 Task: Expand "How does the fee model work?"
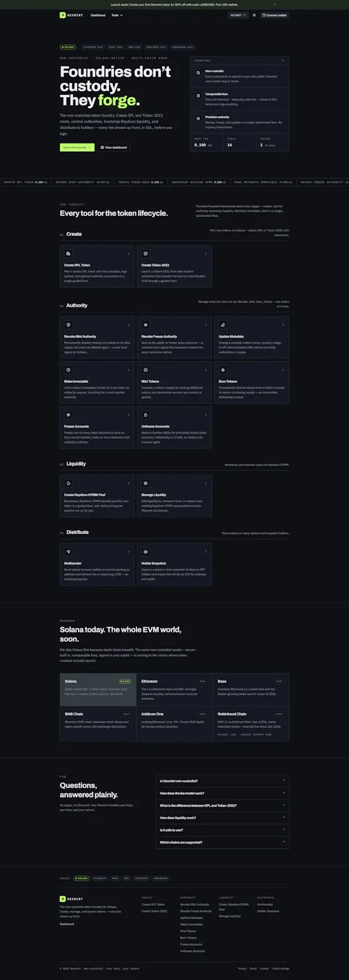pyautogui.click(x=222, y=793)
